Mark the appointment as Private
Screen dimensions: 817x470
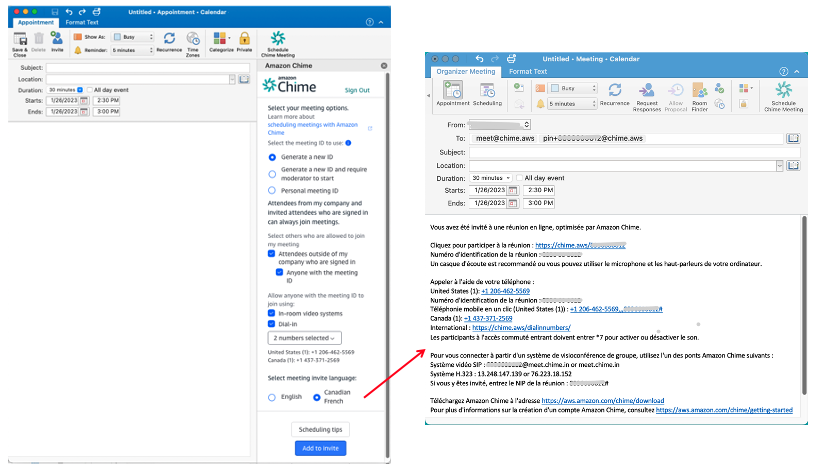244,42
